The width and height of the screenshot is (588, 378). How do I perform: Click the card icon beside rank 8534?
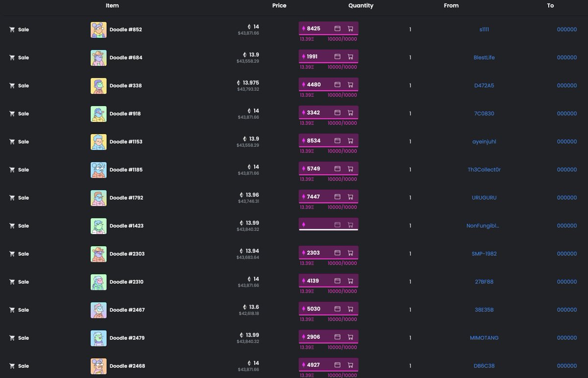coord(337,141)
